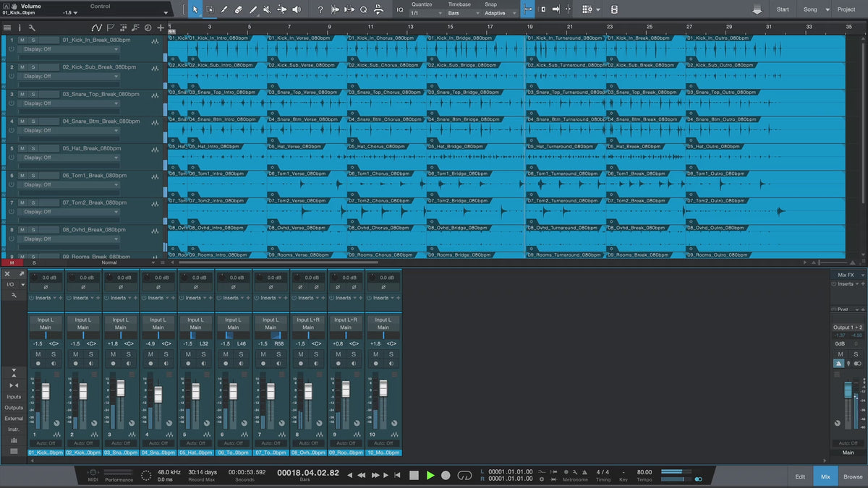Mute the 01_Kick_In_Break track

pyautogui.click(x=22, y=40)
